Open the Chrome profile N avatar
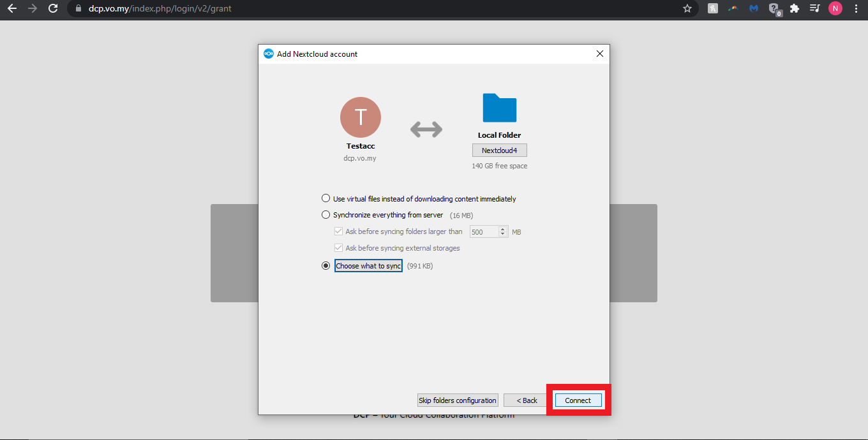 pos(835,9)
